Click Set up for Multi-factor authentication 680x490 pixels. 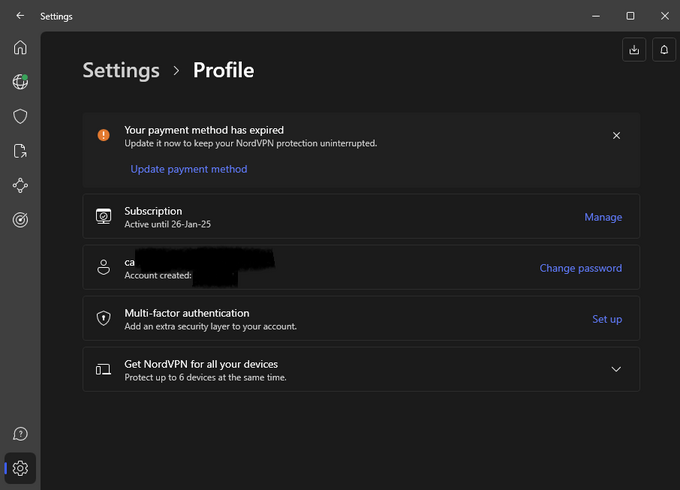pyautogui.click(x=606, y=319)
